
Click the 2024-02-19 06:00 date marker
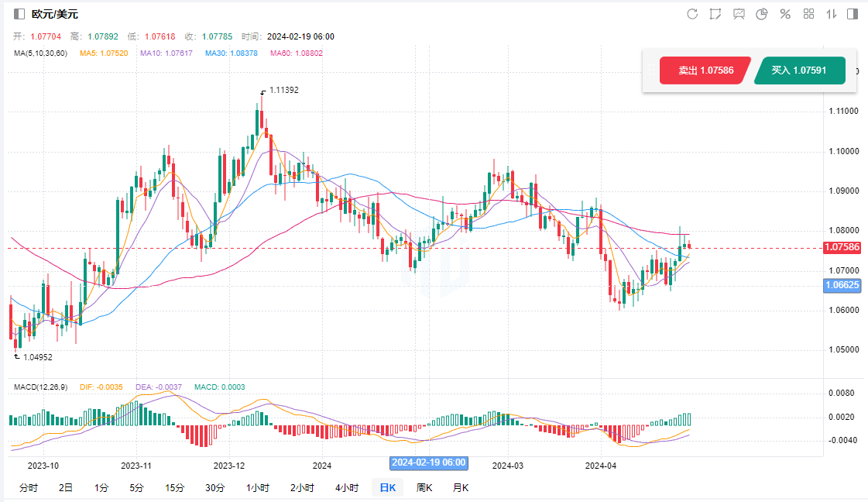click(428, 462)
